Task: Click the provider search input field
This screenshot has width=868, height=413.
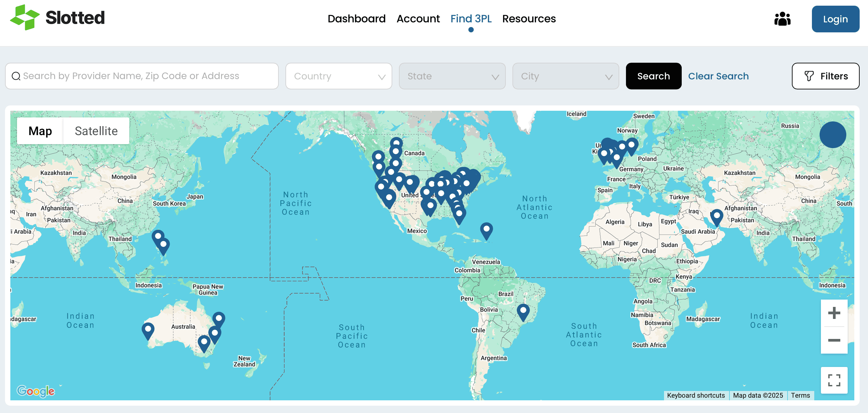Action: tap(142, 76)
